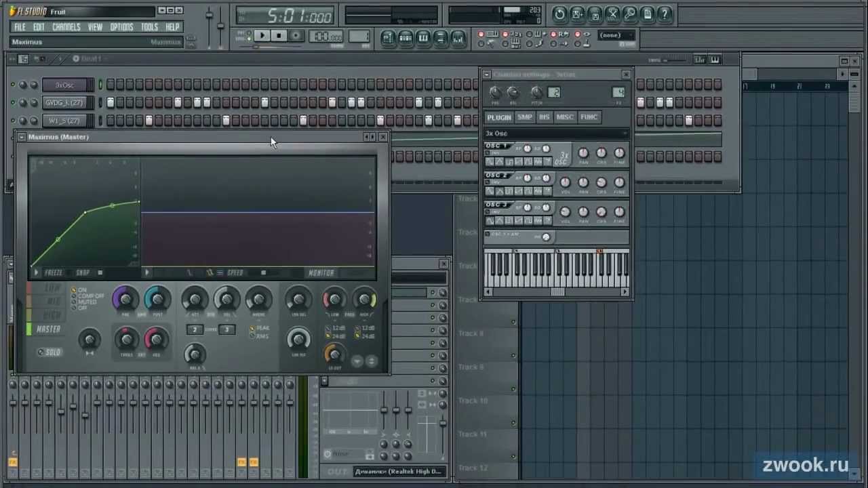868x488 pixels.
Task: Toggle the W1_S (27) channel mute LED
Action: click(x=12, y=121)
